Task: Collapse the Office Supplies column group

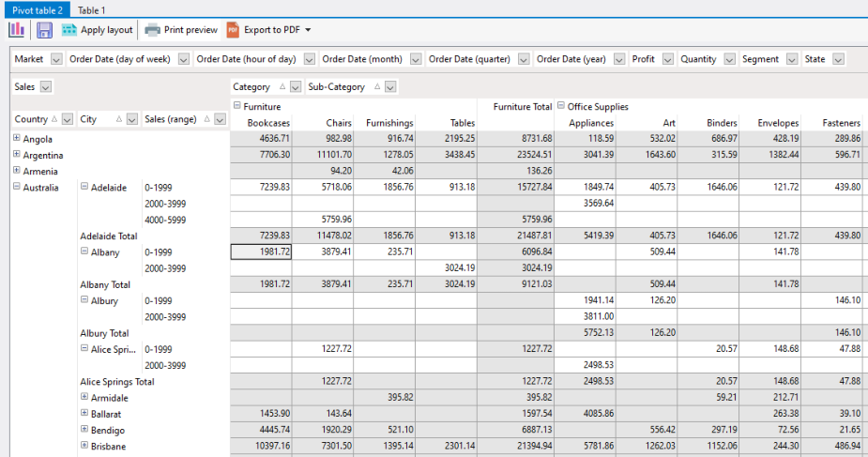Action: (561, 106)
